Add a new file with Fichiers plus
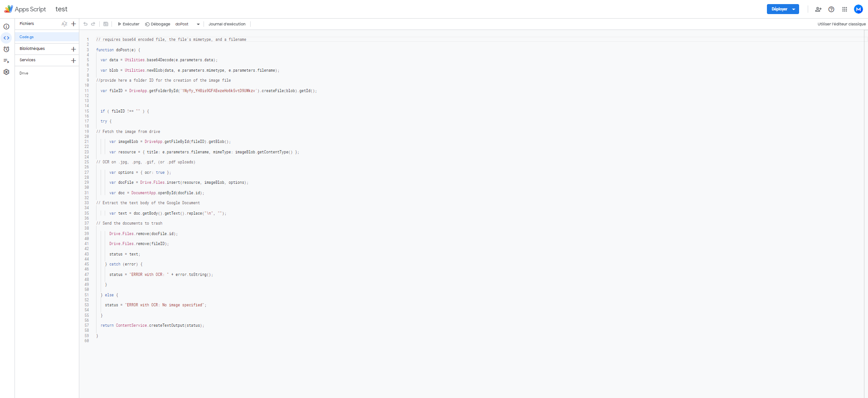The width and height of the screenshot is (868, 398). (x=73, y=24)
